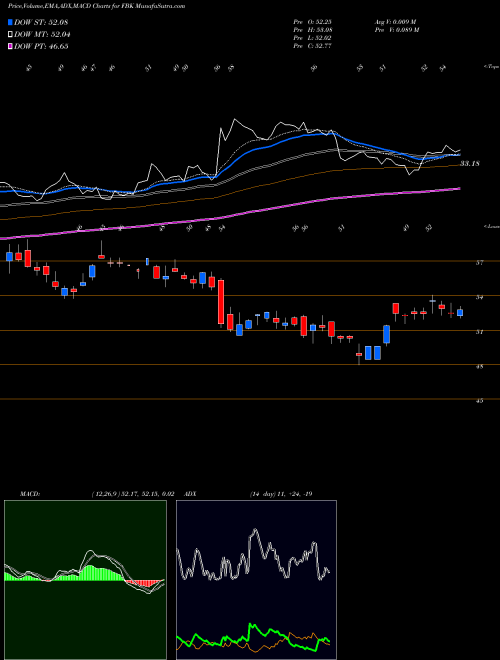The image size is (500, 660).
Task: Click the 'Pre H: 53.08' high value
Action: click(313, 30)
